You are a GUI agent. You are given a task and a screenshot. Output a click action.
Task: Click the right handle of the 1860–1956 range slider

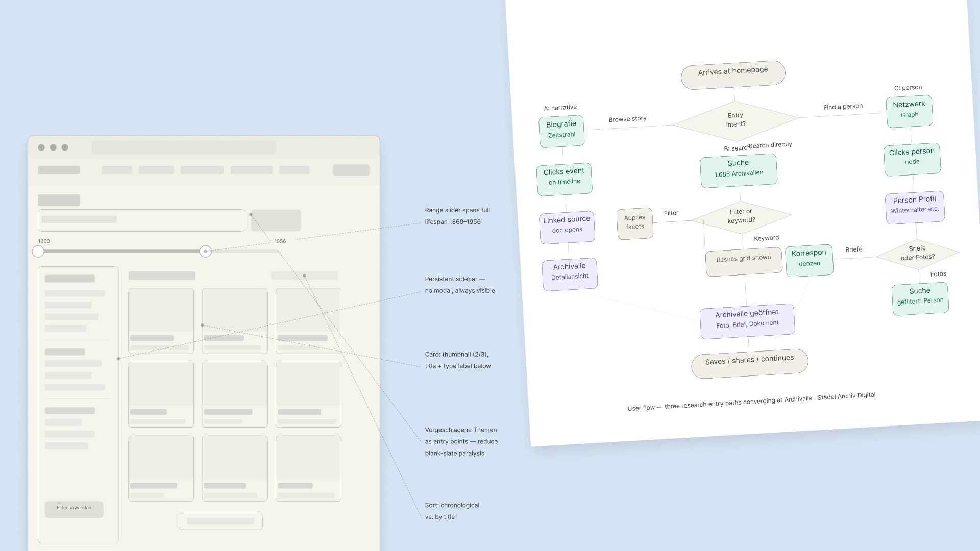coord(206,251)
